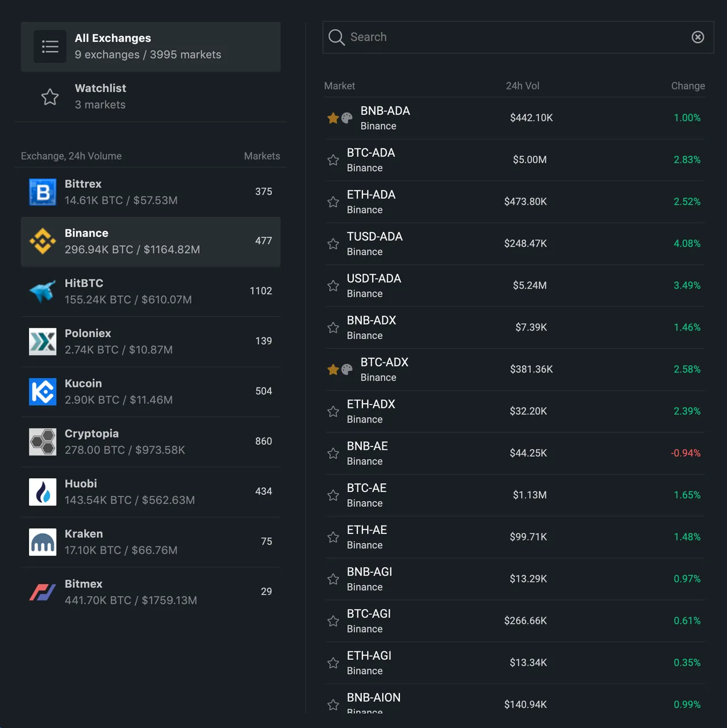Image resolution: width=727 pixels, height=728 pixels.
Task: Sort by Exchange, 24h Volume header
Action: [71, 156]
